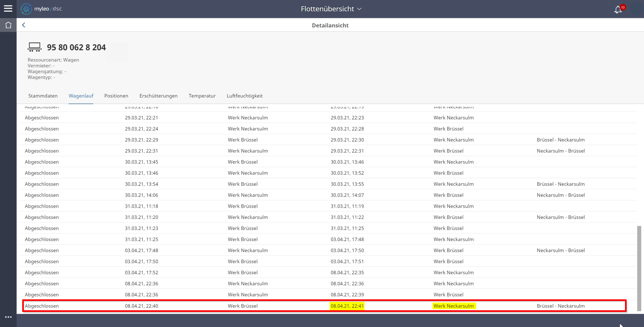Select the start time 31.03.21, 11:18
Viewport: 644px width, 327px height.
coord(141,206)
